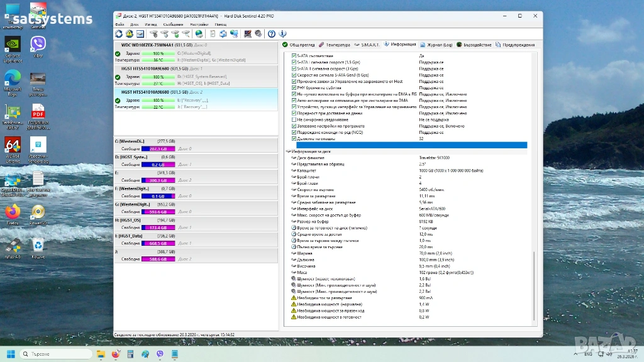Click the Windows Start button on taskbar
The height and width of the screenshot is (362, 644).
click(11, 354)
